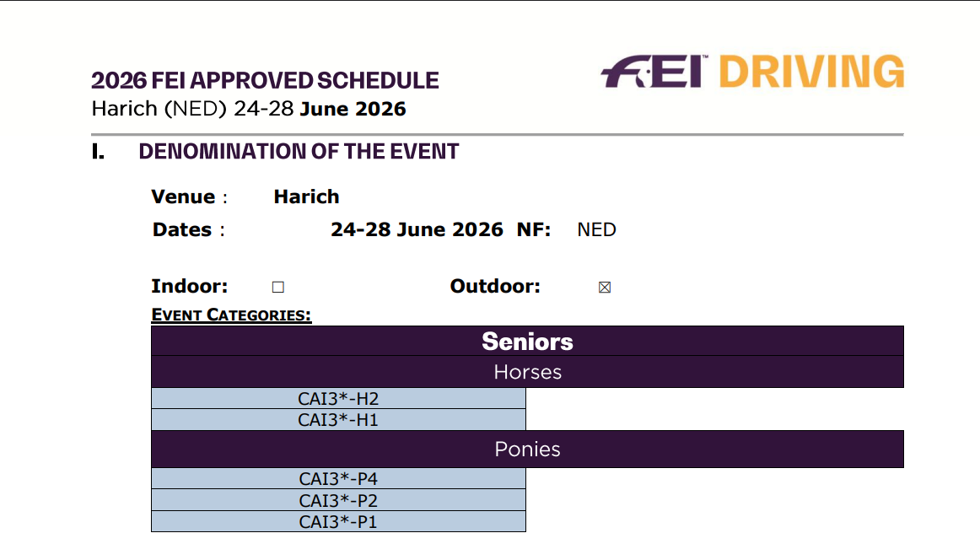Viewport: 980px width, 560px height.
Task: Select the Horses section header row
Action: 527,372
